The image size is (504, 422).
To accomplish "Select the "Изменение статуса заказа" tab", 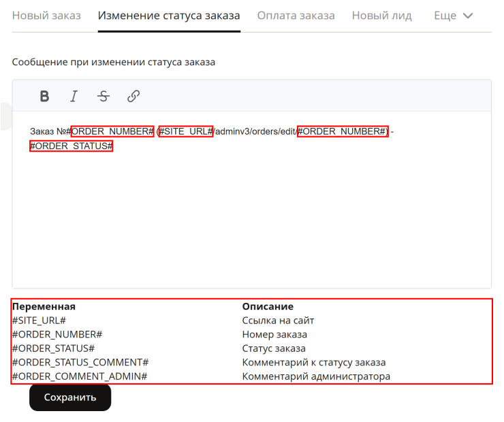I will [169, 16].
